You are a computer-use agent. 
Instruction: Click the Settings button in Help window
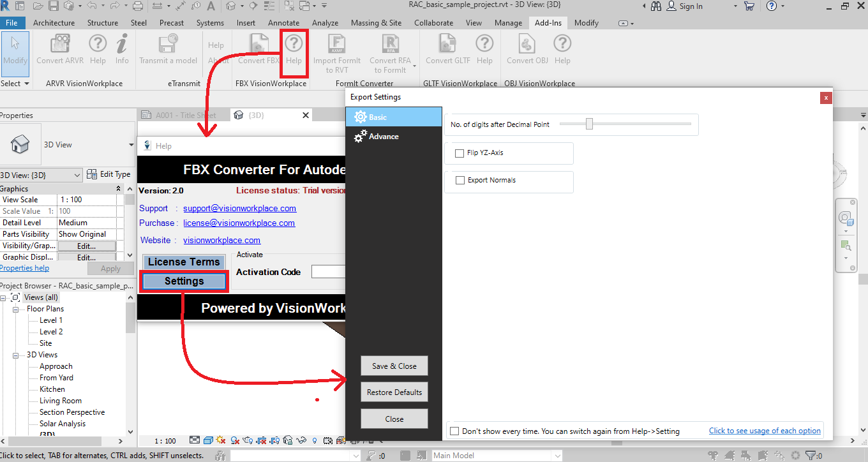pos(184,281)
